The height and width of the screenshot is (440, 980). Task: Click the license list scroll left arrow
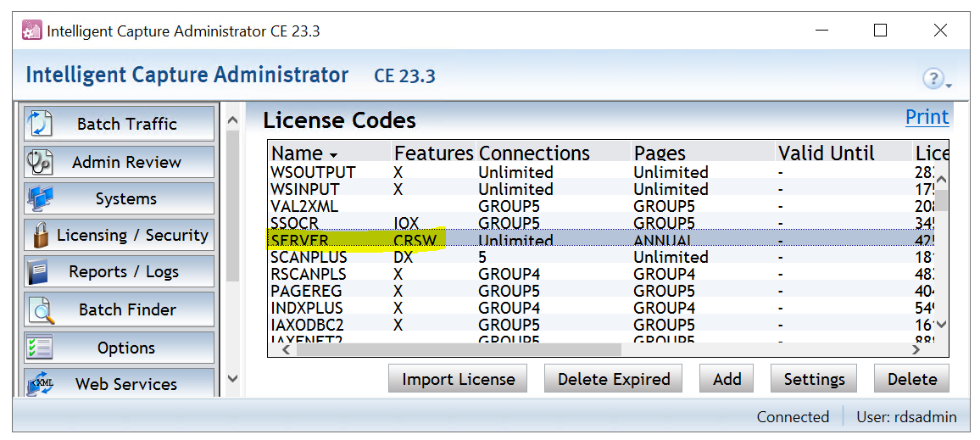(287, 349)
